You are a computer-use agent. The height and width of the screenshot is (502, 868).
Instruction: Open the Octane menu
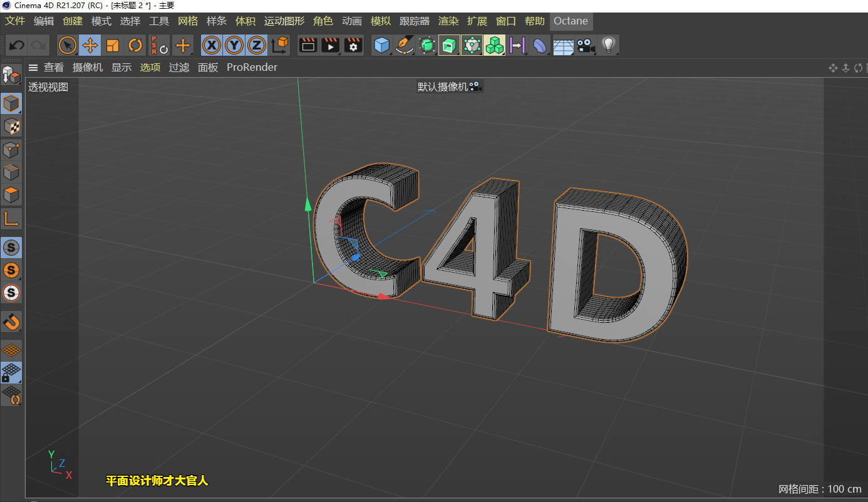click(571, 21)
